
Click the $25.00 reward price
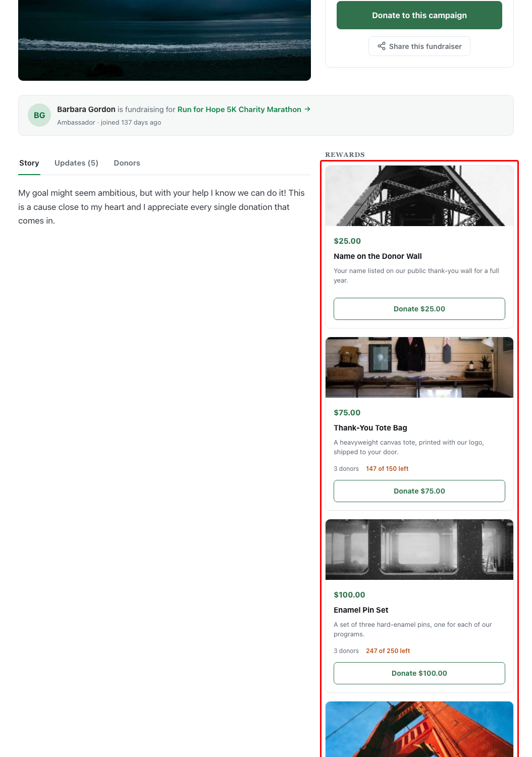point(347,241)
